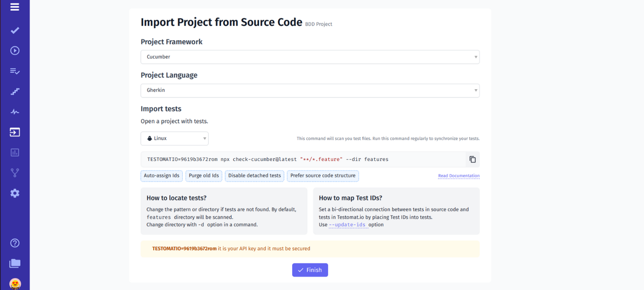Click the Finish button
The image size is (644, 290).
click(310, 270)
